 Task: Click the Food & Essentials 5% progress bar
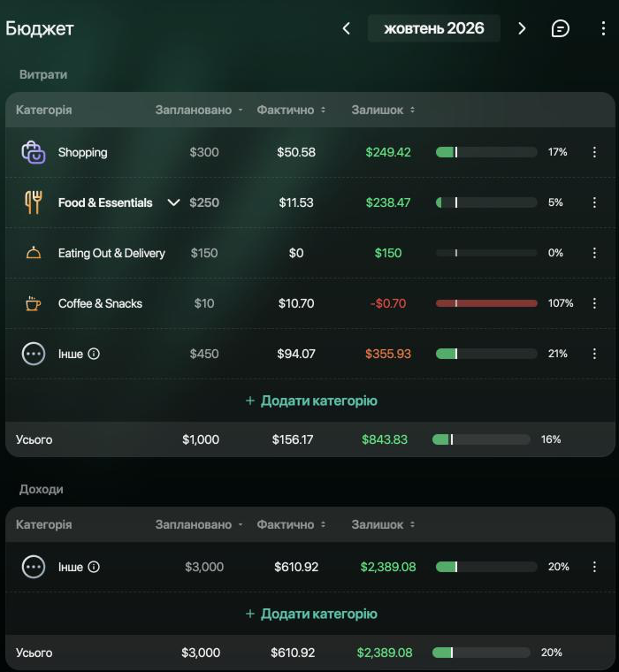[486, 202]
